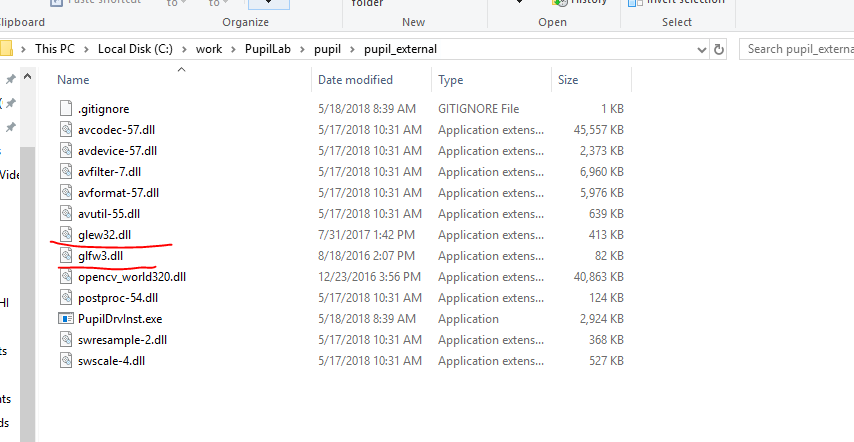
Task: Click the swscale-4.dll file icon
Action: (x=66, y=360)
